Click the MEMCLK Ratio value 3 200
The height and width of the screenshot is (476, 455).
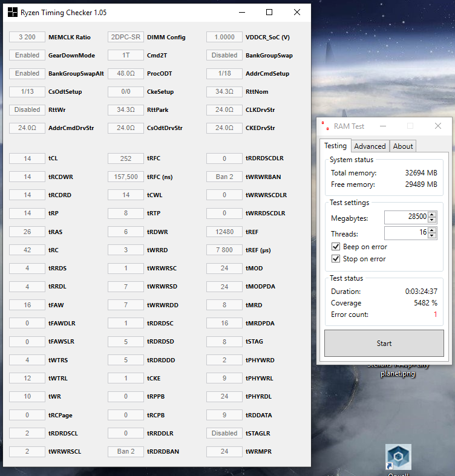click(x=27, y=37)
